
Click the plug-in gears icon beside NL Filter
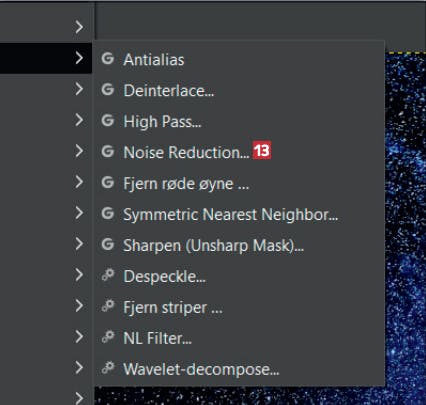(108, 337)
